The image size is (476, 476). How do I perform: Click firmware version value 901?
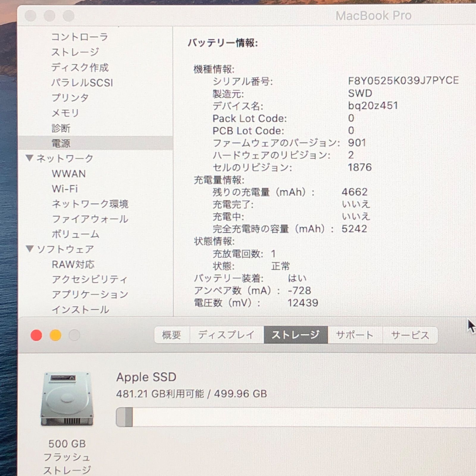click(x=357, y=143)
